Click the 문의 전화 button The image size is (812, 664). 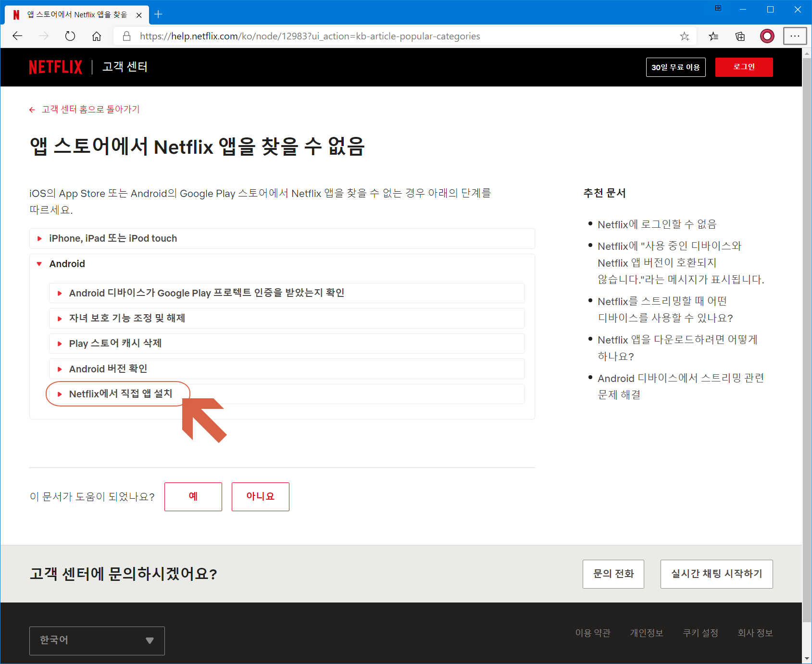click(613, 574)
